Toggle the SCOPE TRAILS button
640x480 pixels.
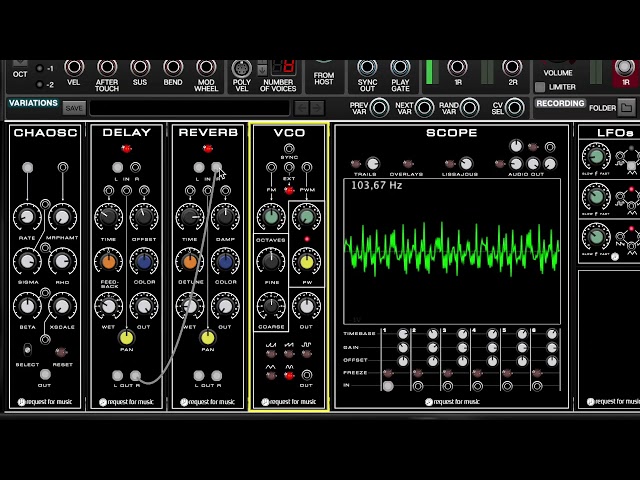356,164
